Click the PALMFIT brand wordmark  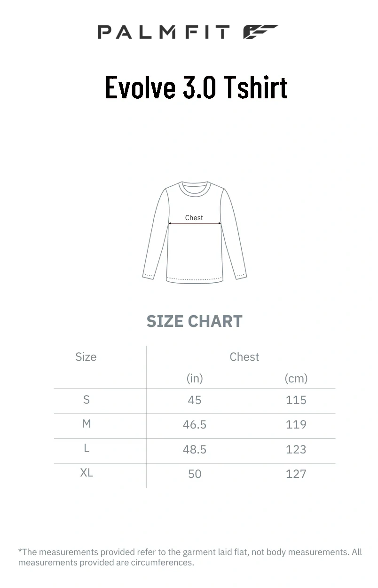164,32
